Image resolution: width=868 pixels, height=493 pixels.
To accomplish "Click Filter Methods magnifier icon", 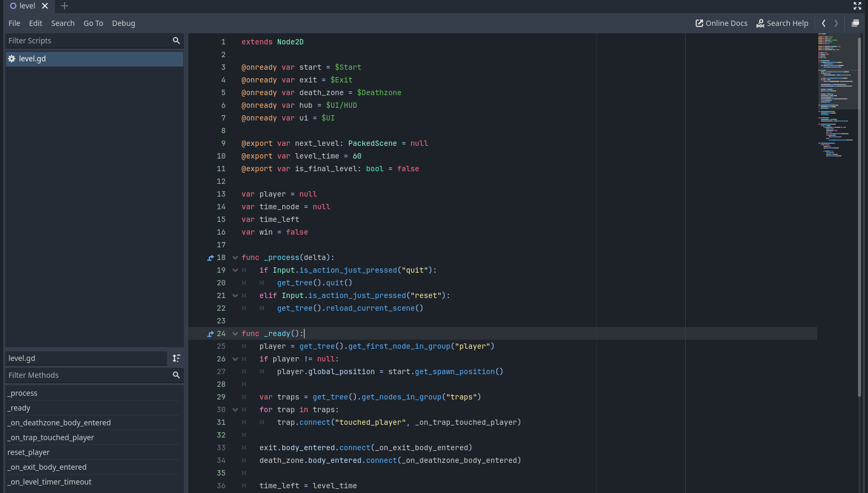I will tap(177, 375).
